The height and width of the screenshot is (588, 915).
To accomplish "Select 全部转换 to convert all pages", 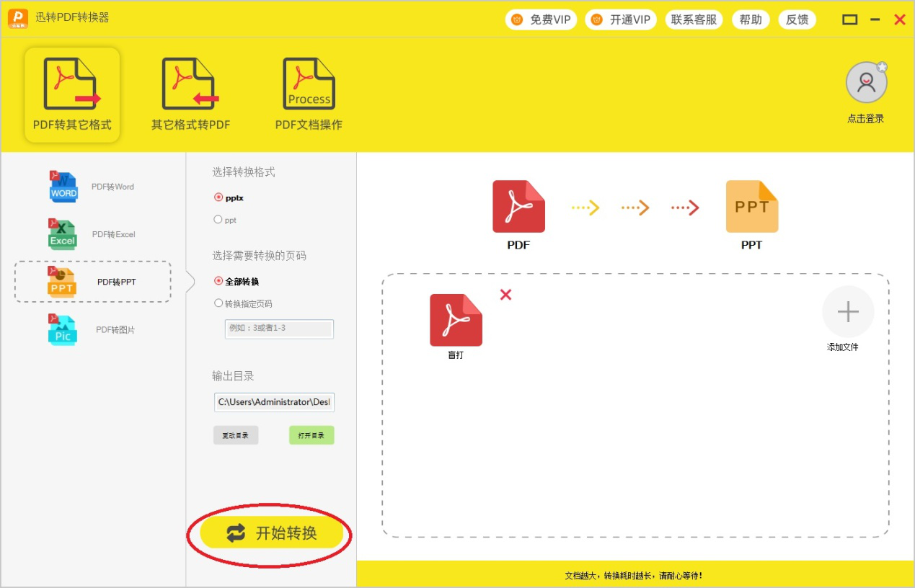I will 218,282.
